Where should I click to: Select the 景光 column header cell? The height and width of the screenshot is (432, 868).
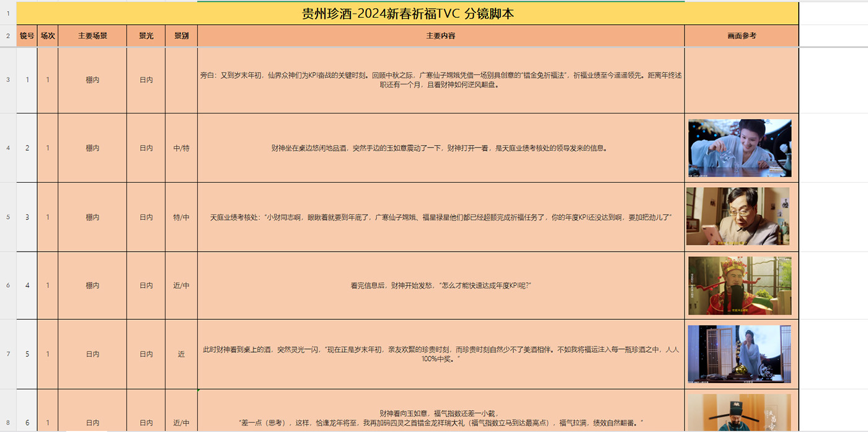[x=146, y=36]
